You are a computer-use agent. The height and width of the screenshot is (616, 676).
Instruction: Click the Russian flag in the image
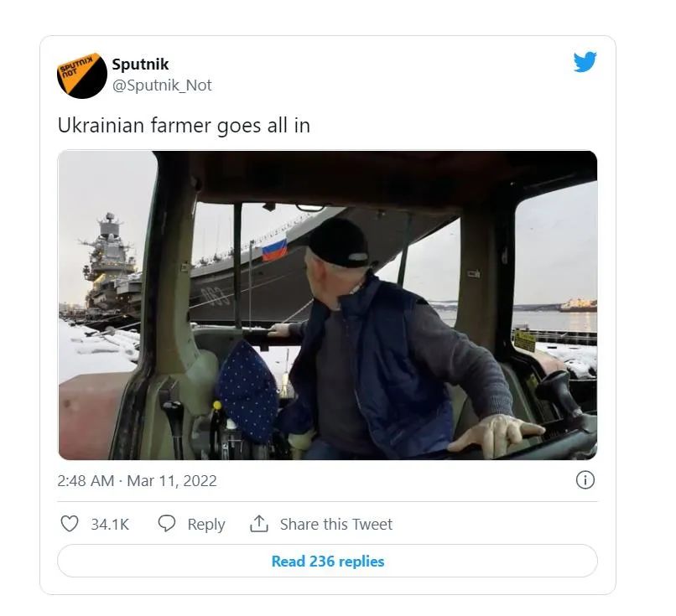coord(274,250)
